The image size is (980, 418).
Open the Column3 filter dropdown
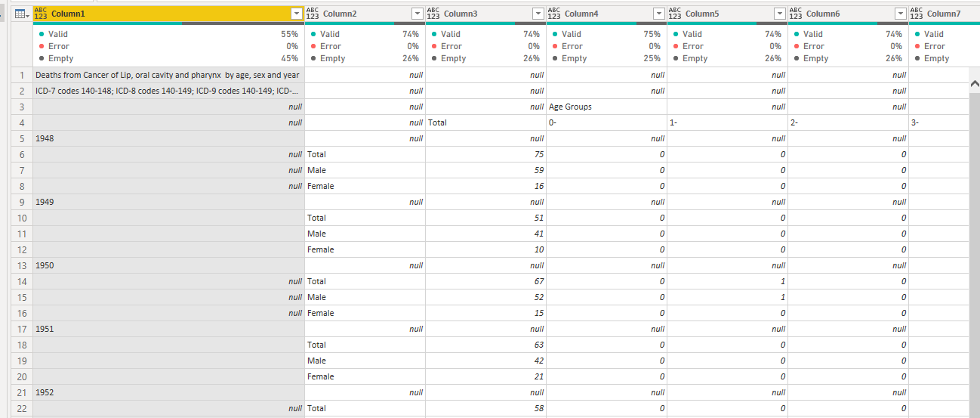538,14
